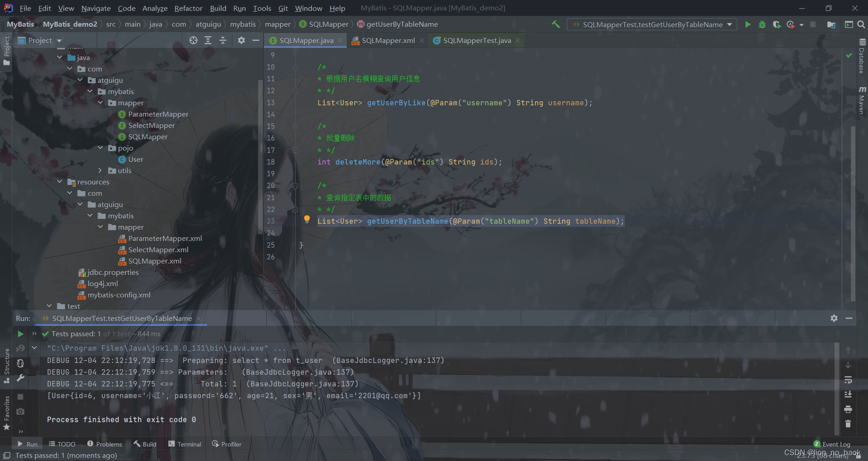Screen dimensions: 868x461
Task: Expand the utils package
Action: click(x=100, y=170)
